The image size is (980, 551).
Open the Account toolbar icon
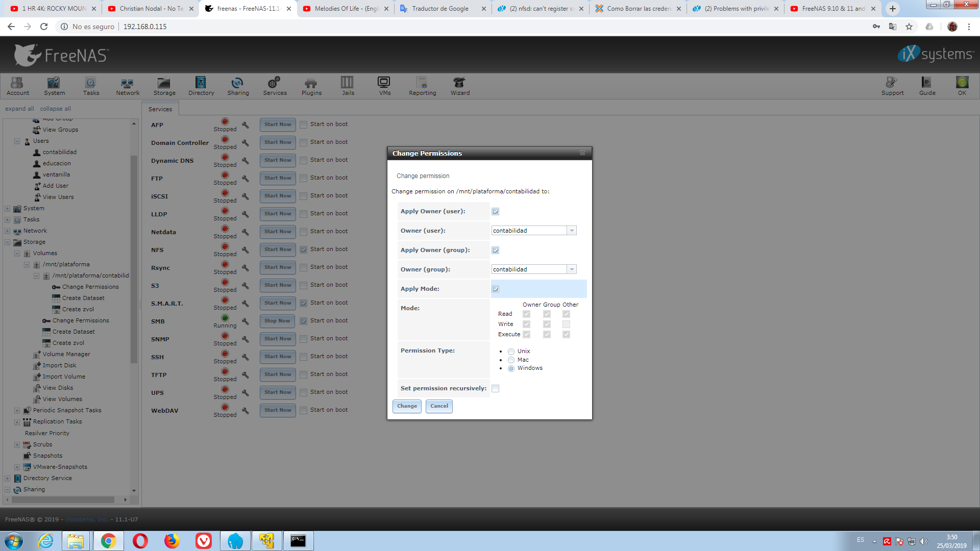[x=18, y=86]
